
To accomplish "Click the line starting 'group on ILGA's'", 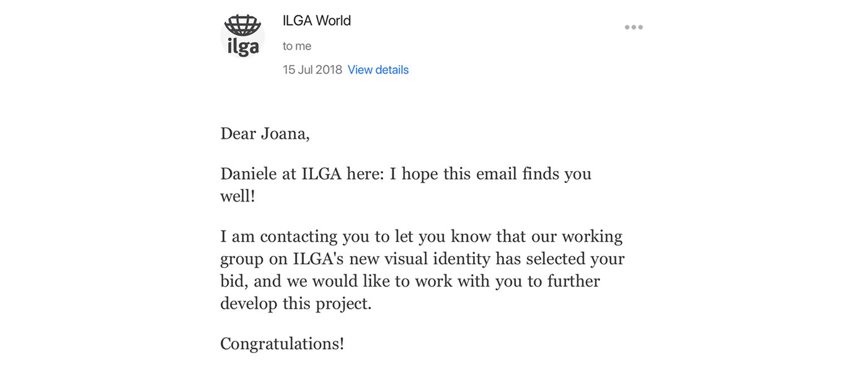I will [422, 259].
